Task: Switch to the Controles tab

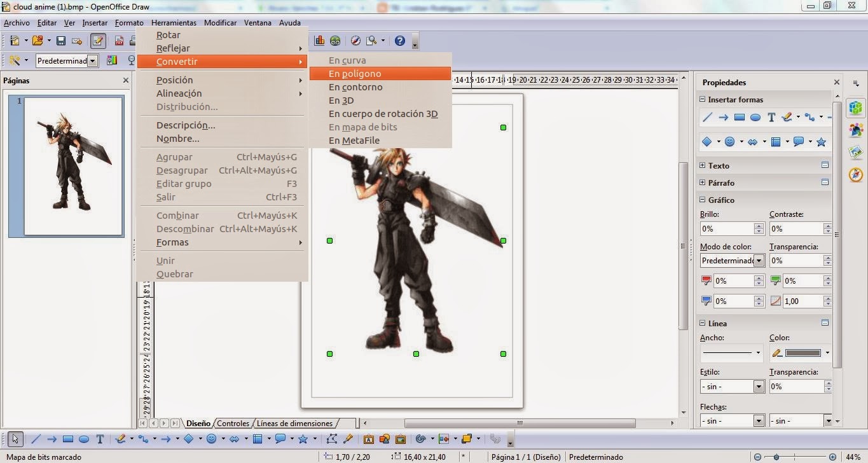Action: pos(233,423)
